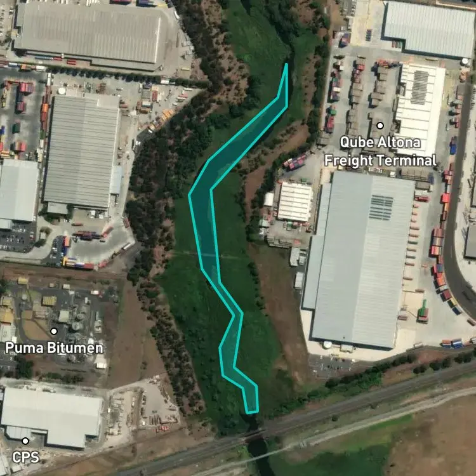This screenshot has width=476, height=476.
Task: Select solar panel array on the large grey warehouse
Action: pyautogui.click(x=381, y=208)
